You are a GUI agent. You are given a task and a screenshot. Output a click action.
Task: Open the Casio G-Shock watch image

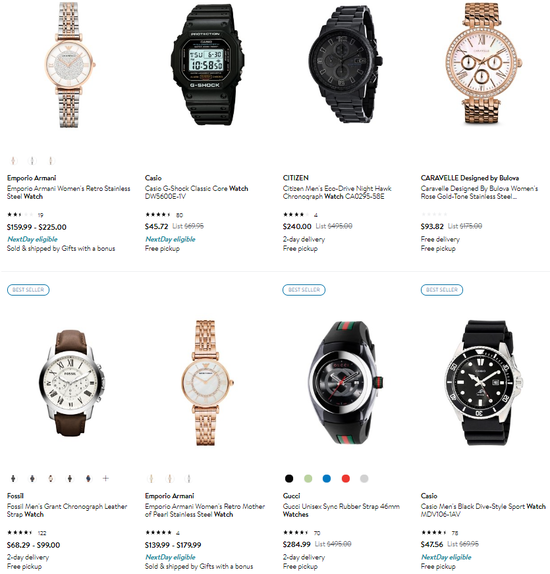click(x=207, y=65)
